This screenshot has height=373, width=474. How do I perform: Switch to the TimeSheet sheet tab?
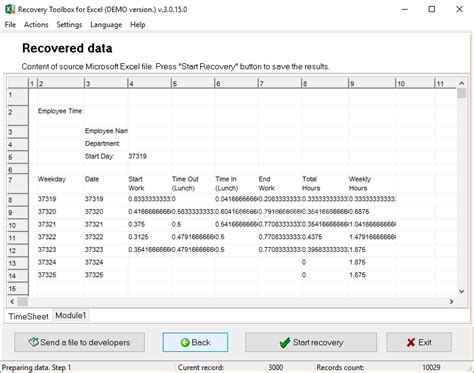point(28,316)
